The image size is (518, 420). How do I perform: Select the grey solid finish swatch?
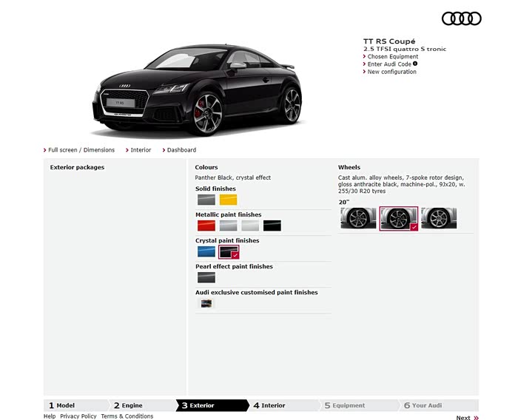click(x=206, y=200)
